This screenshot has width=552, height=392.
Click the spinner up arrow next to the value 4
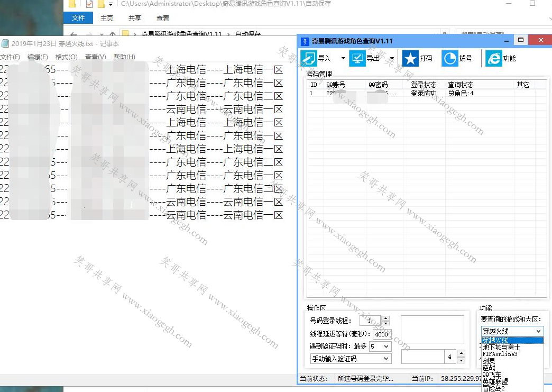point(461,353)
